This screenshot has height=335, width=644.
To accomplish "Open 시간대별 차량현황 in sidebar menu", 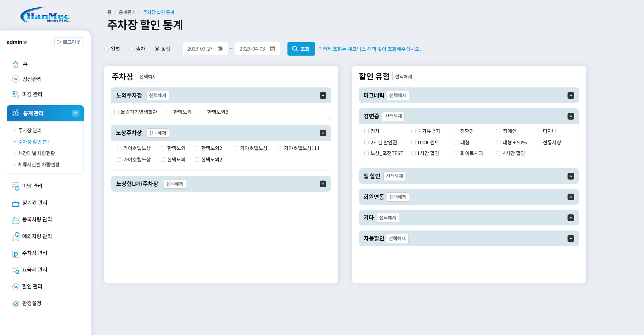I will tap(37, 153).
